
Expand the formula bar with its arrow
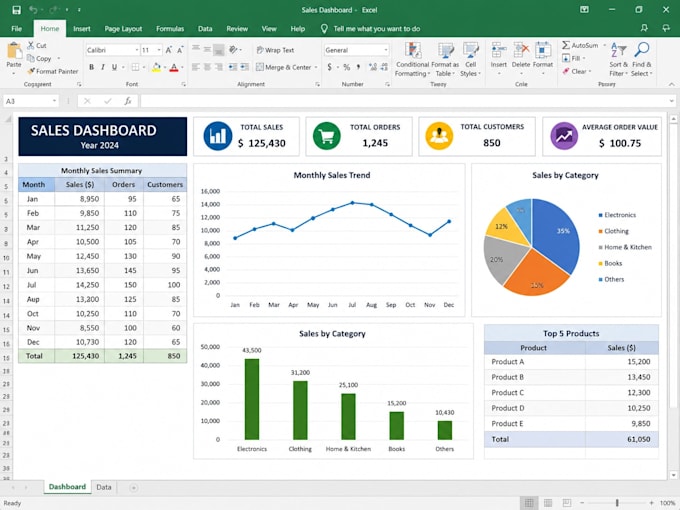coord(671,101)
